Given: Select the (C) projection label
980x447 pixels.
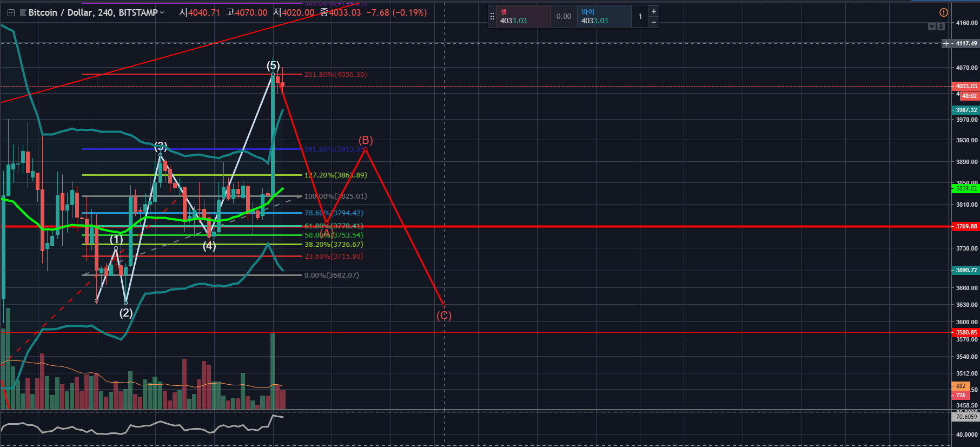Looking at the screenshot, I should coord(444,315).
